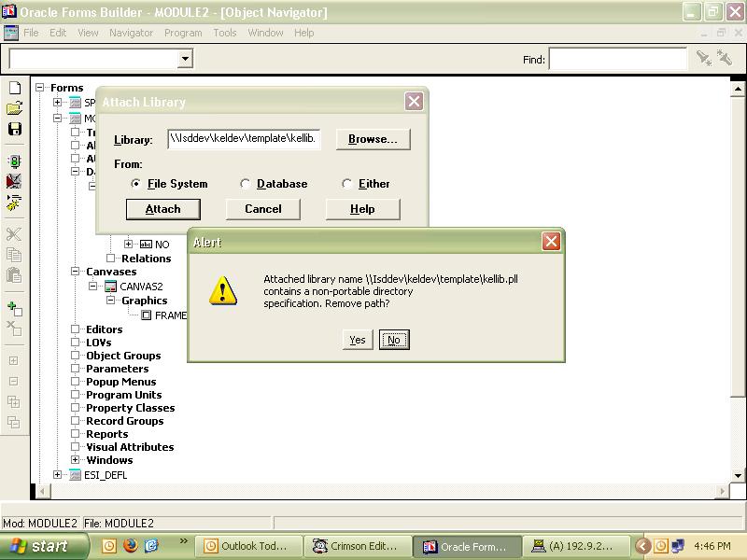Image resolution: width=747 pixels, height=560 pixels.
Task: Open the Tools menu
Action: tap(225, 33)
